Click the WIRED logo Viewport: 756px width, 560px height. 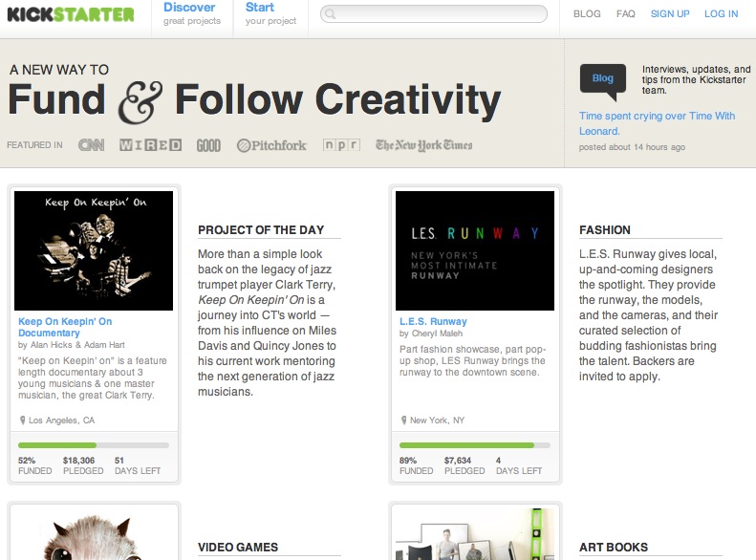pos(150,145)
